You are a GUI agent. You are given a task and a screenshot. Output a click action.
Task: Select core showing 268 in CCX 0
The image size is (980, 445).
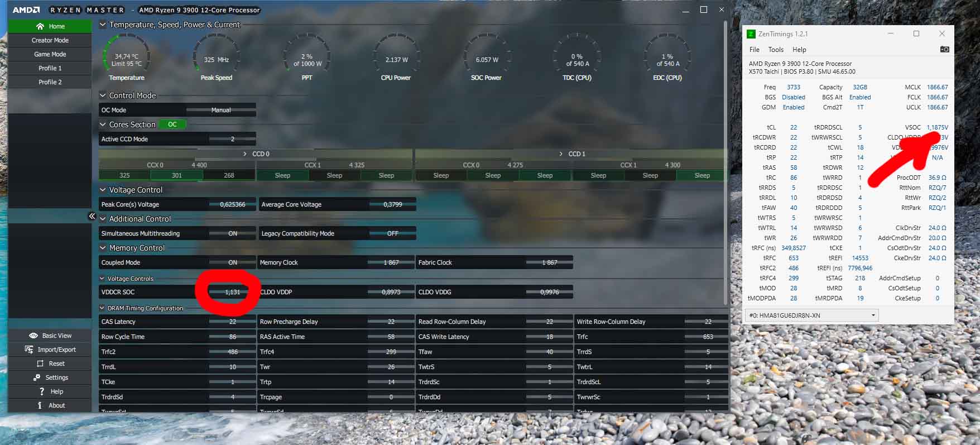(x=229, y=175)
